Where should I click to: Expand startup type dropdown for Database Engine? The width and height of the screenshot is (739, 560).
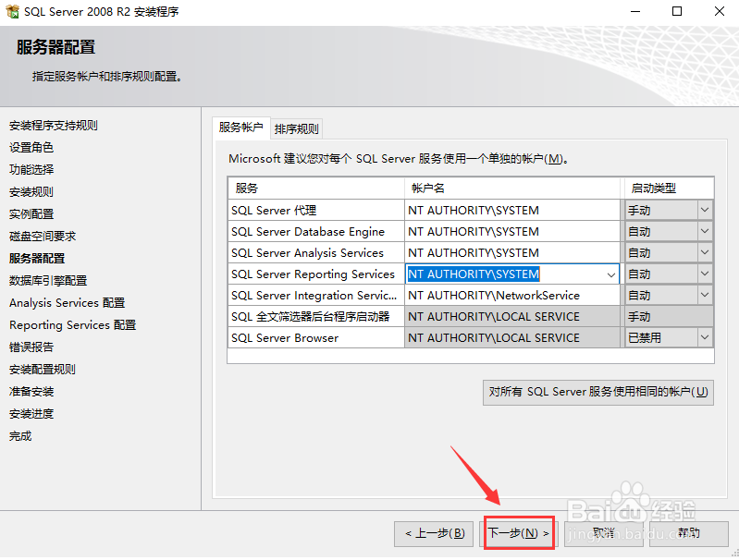[x=705, y=231]
